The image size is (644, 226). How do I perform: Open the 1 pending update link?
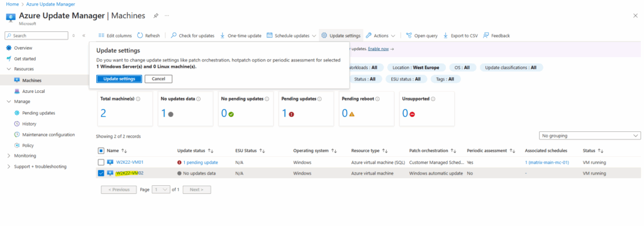[x=201, y=163]
